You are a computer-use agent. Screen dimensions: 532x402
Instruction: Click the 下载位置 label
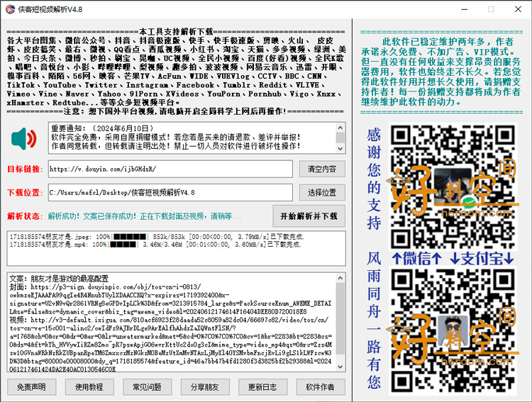(25, 193)
